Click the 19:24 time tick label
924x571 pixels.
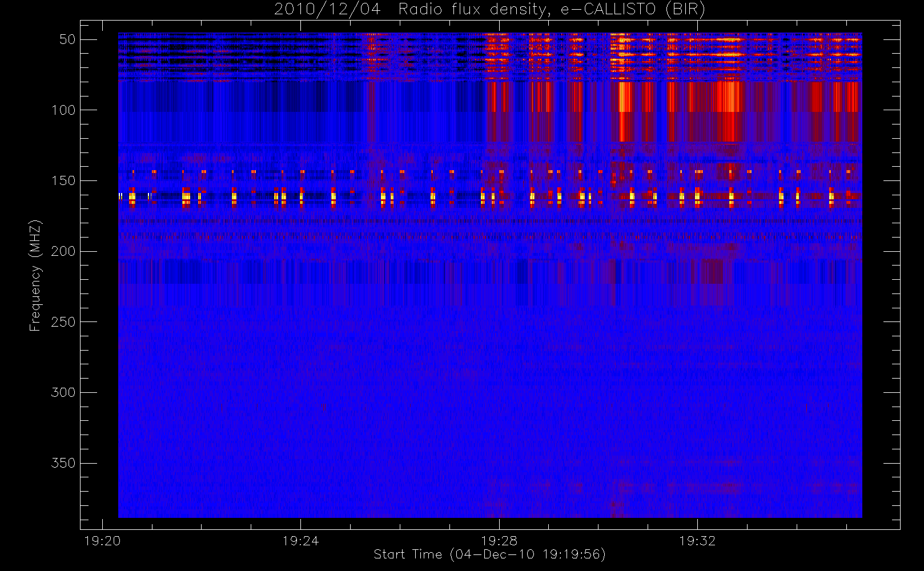(x=300, y=541)
